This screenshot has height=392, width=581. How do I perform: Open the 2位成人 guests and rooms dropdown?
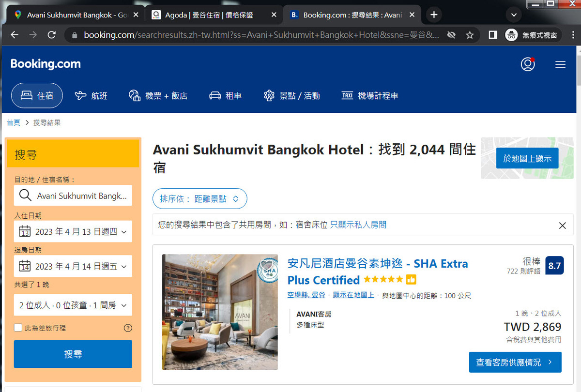point(73,305)
